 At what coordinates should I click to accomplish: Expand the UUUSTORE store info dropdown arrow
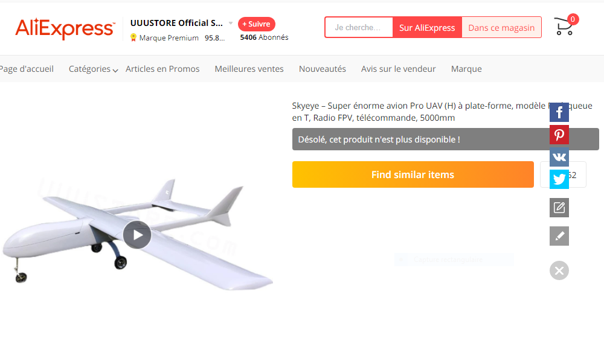pos(230,23)
